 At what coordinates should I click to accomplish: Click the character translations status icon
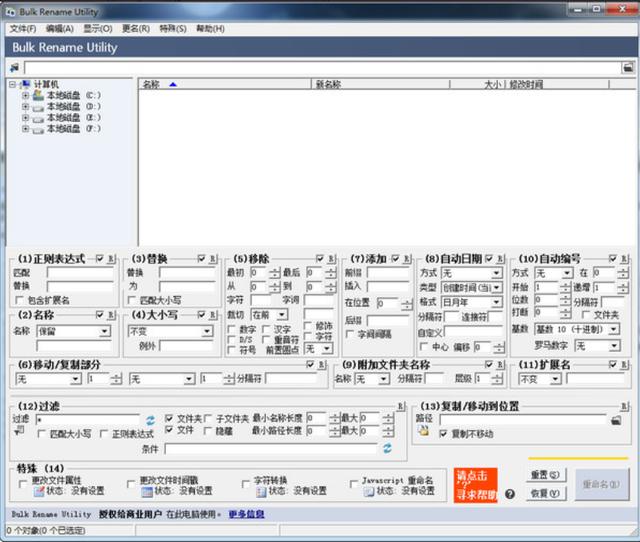point(261,492)
